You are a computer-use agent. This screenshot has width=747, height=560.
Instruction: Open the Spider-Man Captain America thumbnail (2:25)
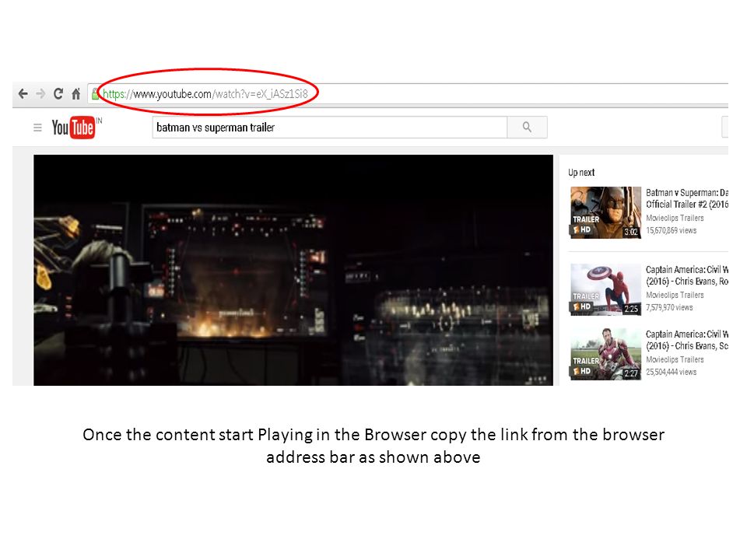click(605, 289)
